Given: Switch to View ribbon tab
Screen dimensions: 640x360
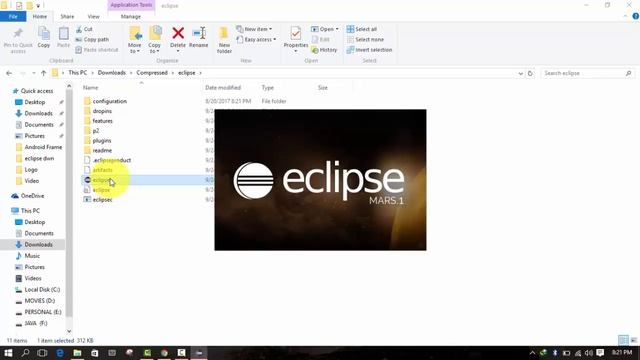Looking at the screenshot, I should tap(93, 16).
